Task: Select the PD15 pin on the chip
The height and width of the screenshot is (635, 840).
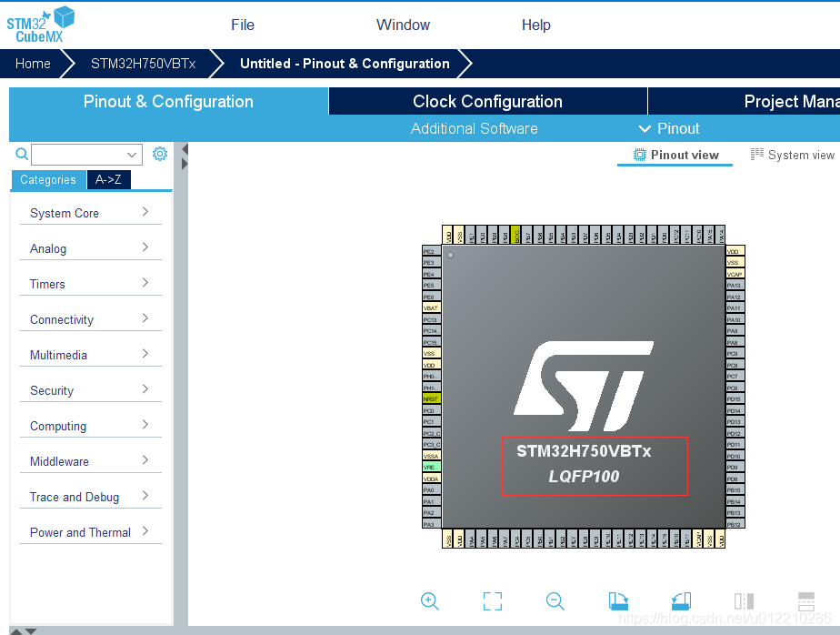Action: 735,399
